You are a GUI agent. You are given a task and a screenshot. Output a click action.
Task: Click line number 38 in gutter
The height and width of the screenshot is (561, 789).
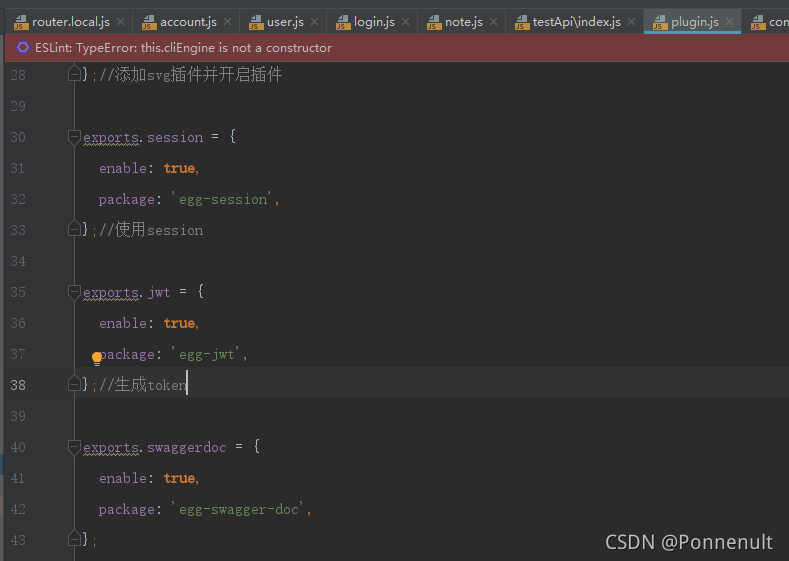point(18,385)
